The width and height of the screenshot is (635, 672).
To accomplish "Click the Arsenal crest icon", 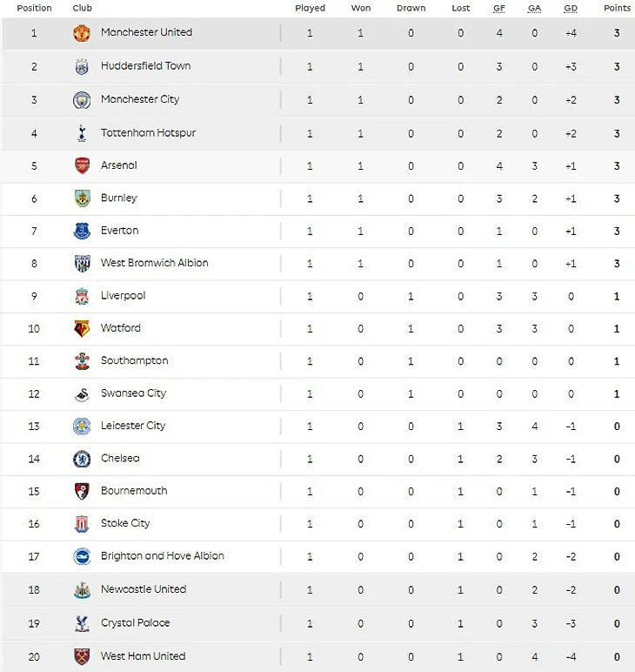I will (82, 165).
